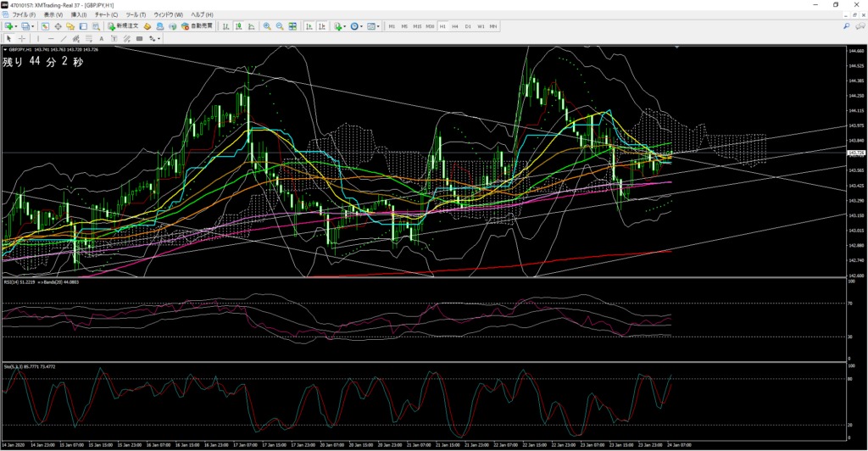
Task: Open the Indicators list icon
Action: coord(337,26)
